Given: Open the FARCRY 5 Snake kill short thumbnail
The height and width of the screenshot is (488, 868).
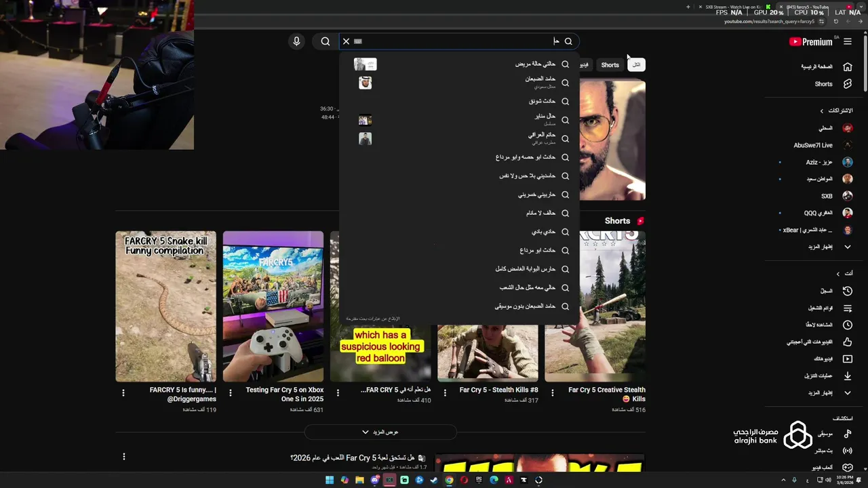Looking at the screenshot, I should pos(165,306).
